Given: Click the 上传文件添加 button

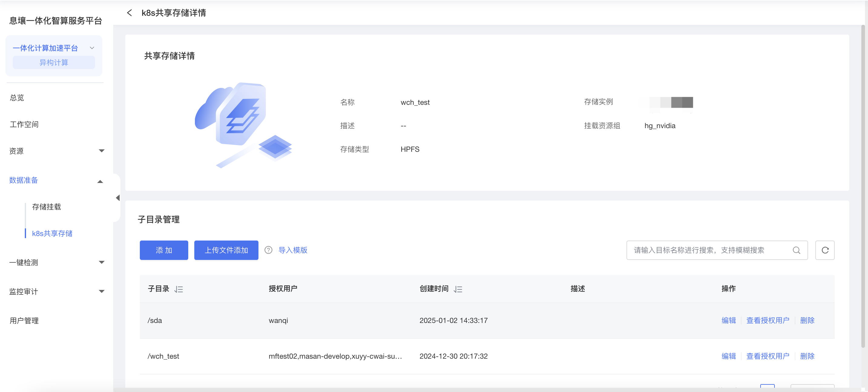Looking at the screenshot, I should pyautogui.click(x=226, y=250).
